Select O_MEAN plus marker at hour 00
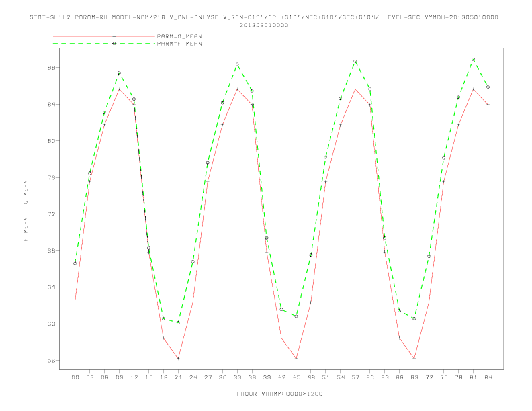Image resolution: width=532 pixels, height=411 pixels. [x=75, y=302]
